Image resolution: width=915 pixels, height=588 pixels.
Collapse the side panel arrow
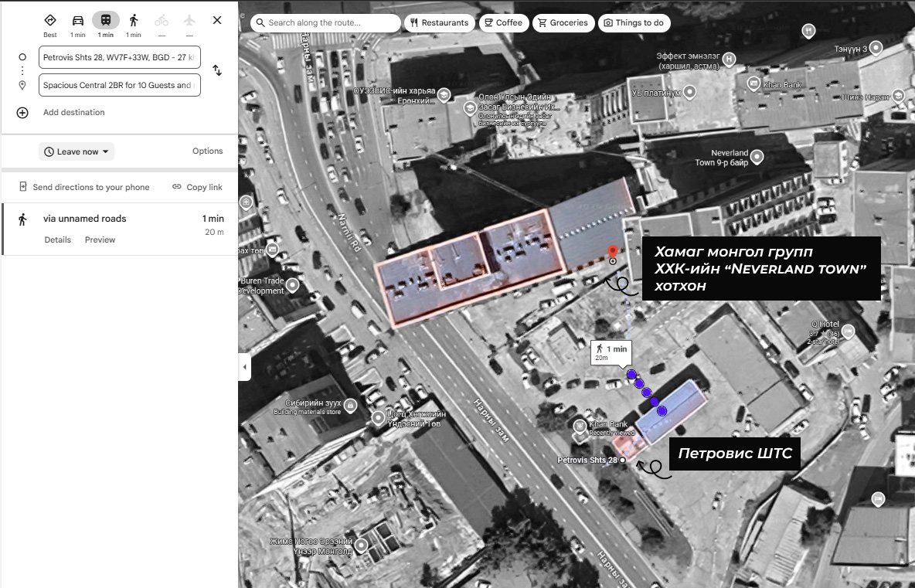click(x=245, y=367)
